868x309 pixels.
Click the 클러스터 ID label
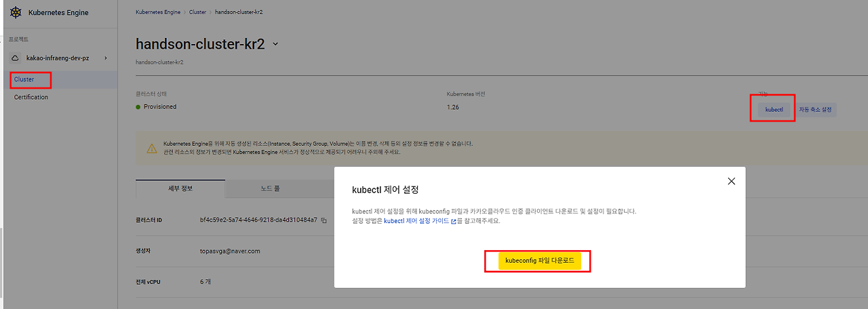[149, 220]
